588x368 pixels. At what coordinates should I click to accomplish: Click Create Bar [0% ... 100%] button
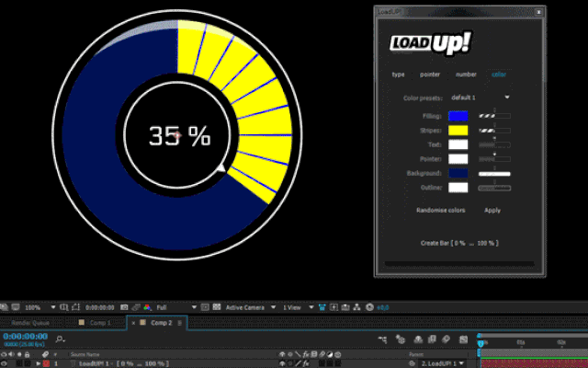click(459, 243)
